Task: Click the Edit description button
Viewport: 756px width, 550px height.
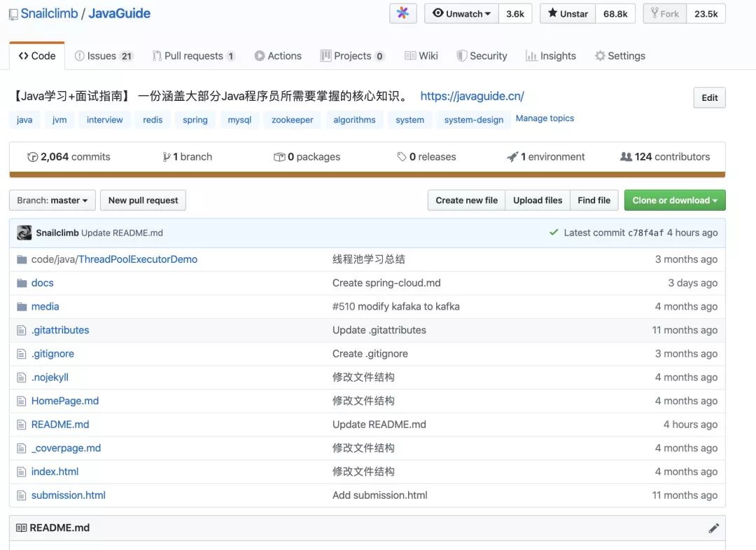Action: [709, 97]
